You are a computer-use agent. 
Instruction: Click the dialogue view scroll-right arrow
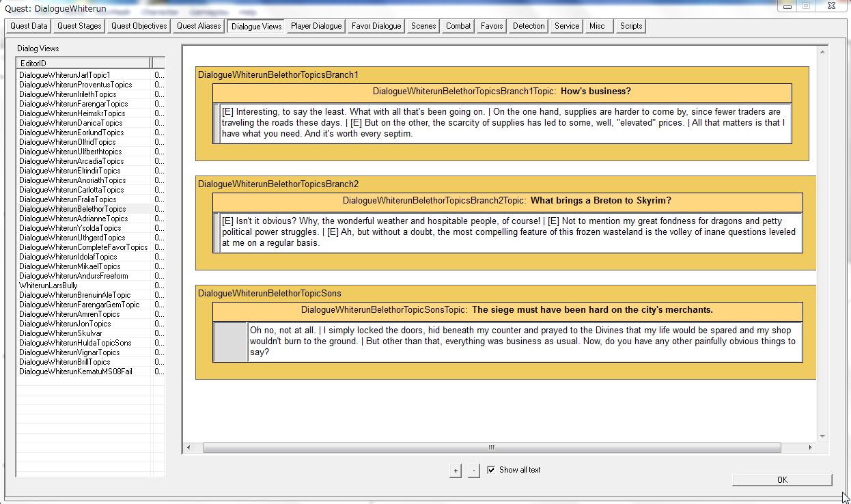coord(811,448)
